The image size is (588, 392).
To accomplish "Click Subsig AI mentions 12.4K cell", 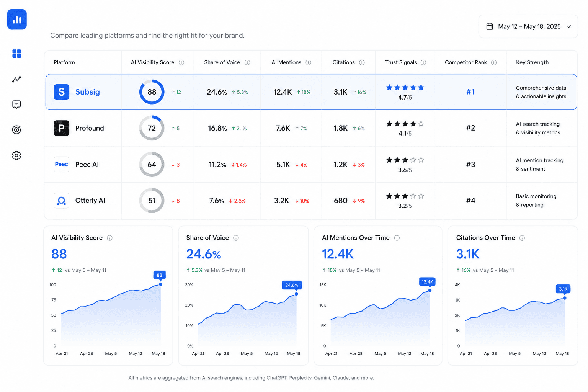I will [283, 92].
